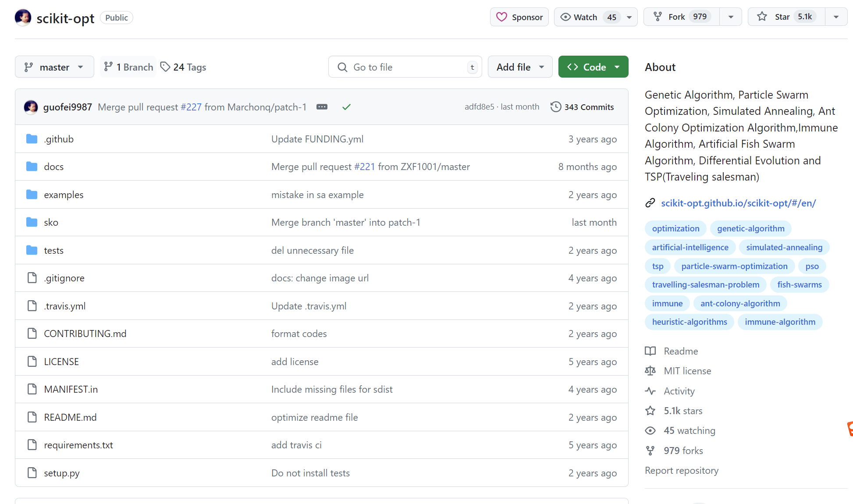Screen dimensions: 853x504
Task: Select the simulated-annealing topic tag
Action: 784,247
